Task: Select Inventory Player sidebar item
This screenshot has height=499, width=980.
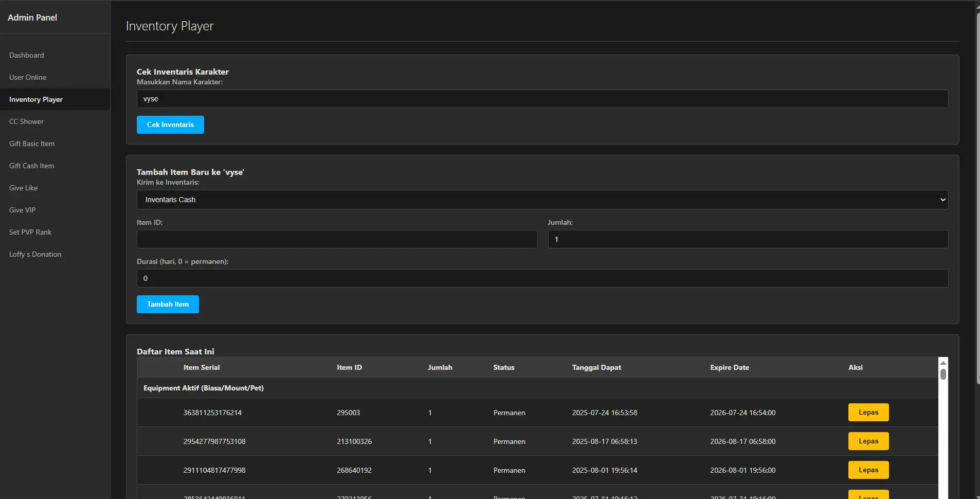Action: pyautogui.click(x=55, y=99)
